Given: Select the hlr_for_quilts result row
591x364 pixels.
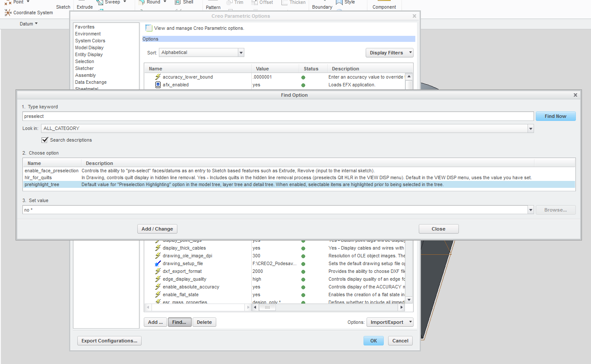Looking at the screenshot, I should pos(299,177).
